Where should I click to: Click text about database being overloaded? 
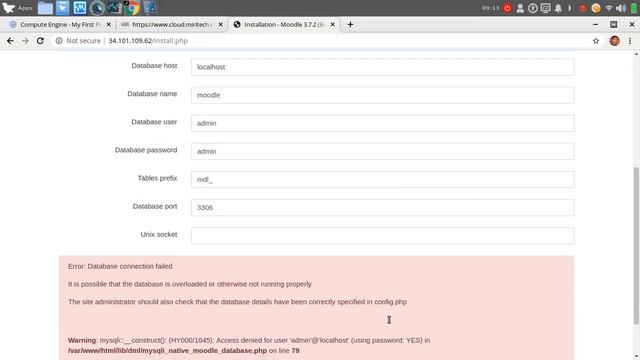(x=190, y=284)
